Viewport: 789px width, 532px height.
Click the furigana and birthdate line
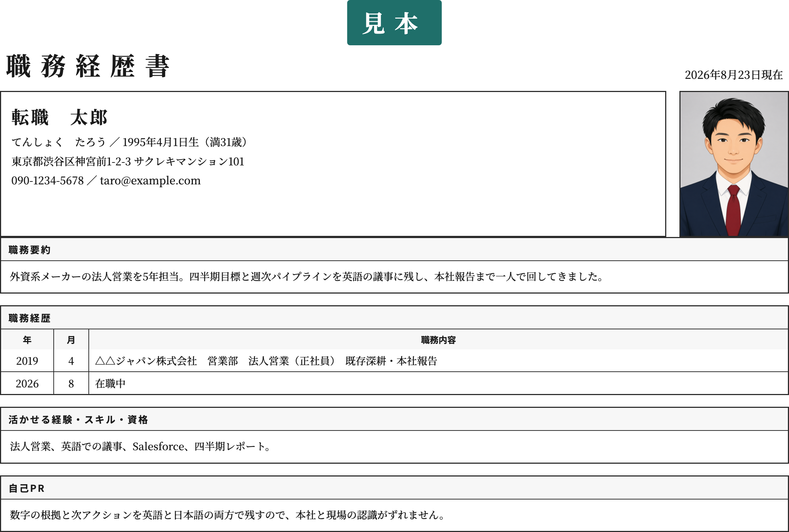point(129,142)
